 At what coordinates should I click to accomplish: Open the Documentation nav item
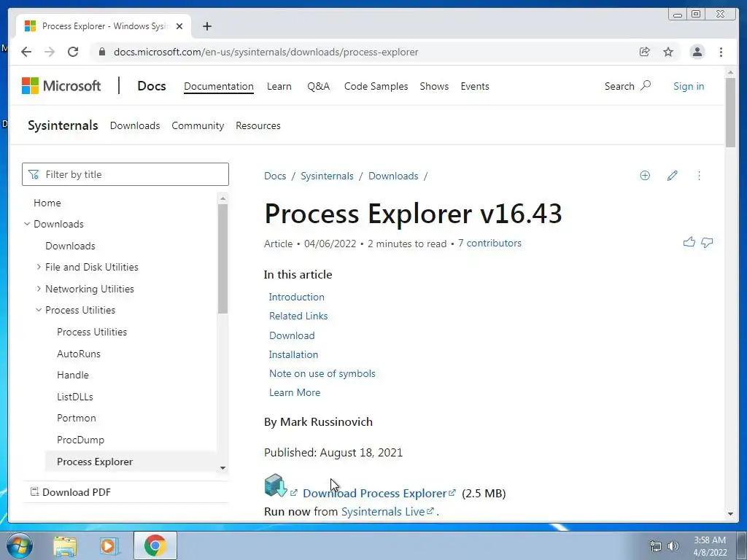click(219, 86)
